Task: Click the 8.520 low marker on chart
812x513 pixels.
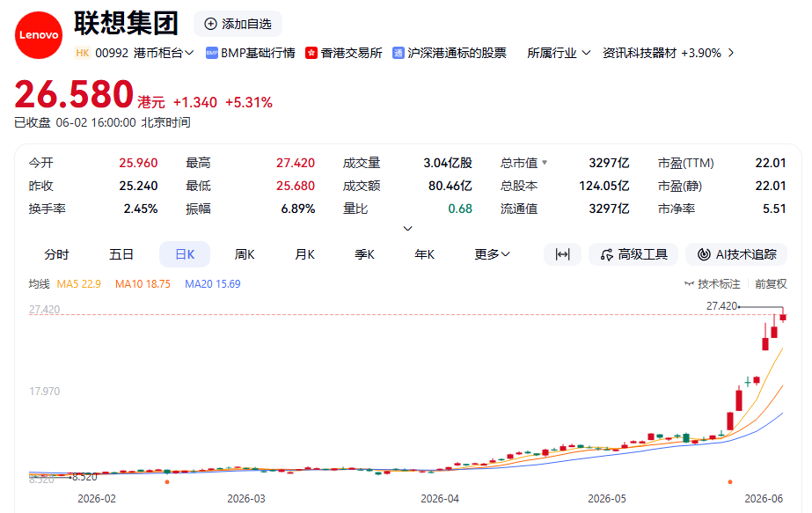Action: pos(85,477)
